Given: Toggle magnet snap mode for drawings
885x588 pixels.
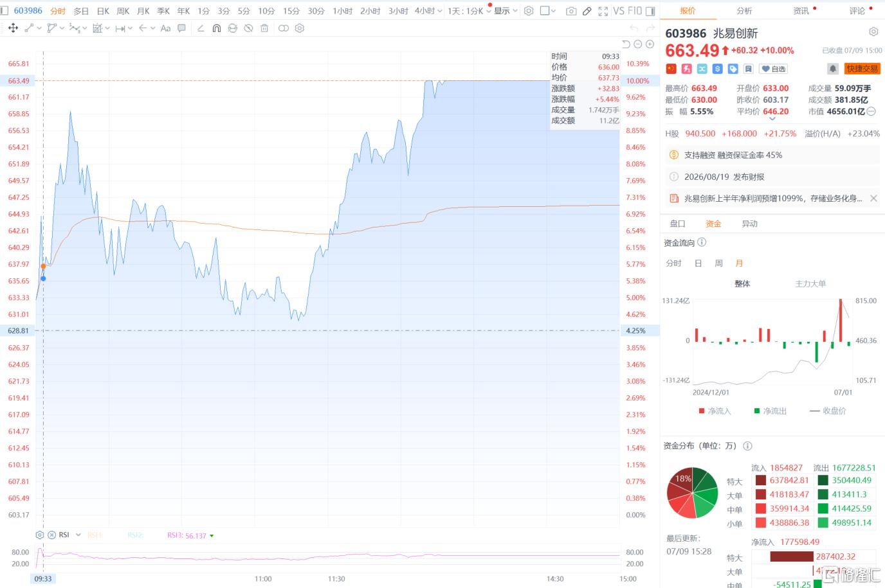Looking at the screenshot, I should [217, 28].
